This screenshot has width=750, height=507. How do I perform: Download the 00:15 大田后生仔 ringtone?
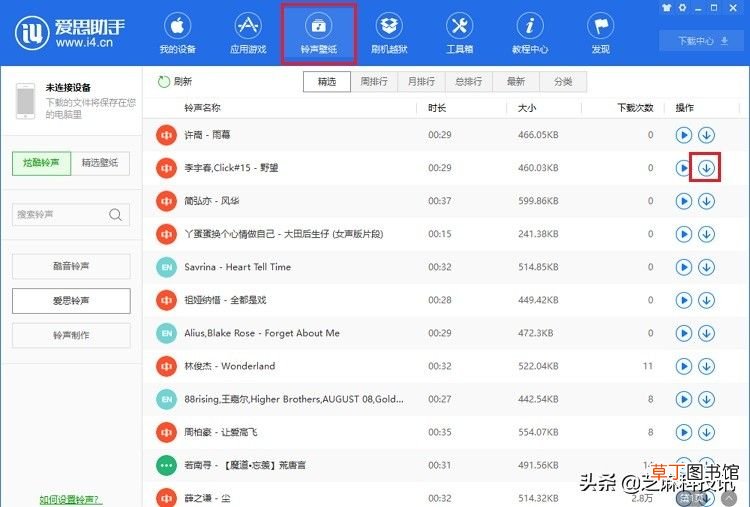[x=706, y=234]
